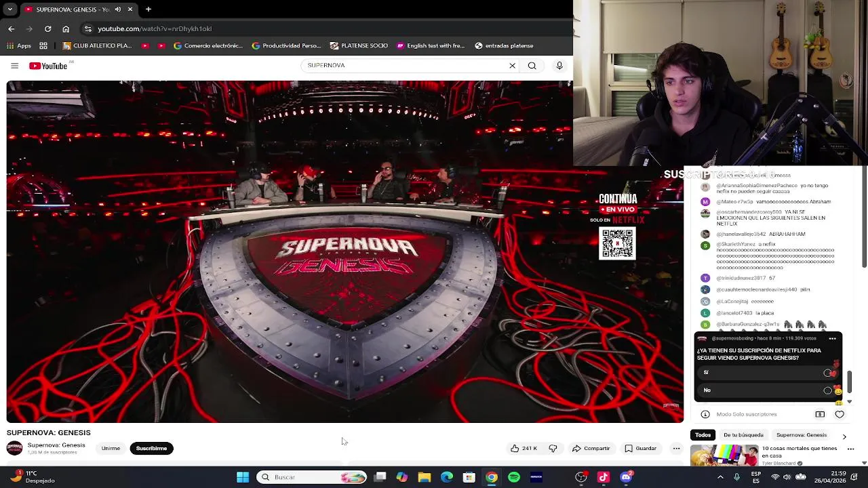868x488 pixels.
Task: Open options for 10 cosas mortales video
Action: click(850, 449)
